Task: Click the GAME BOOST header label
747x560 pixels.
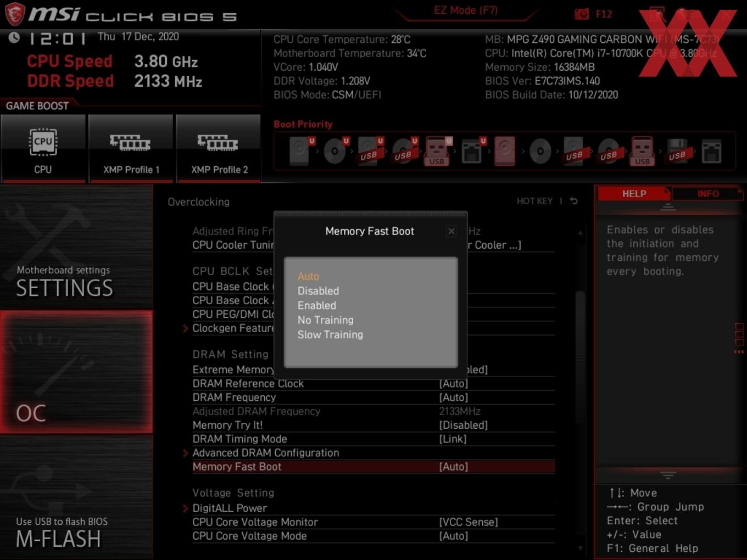Action: click(37, 106)
